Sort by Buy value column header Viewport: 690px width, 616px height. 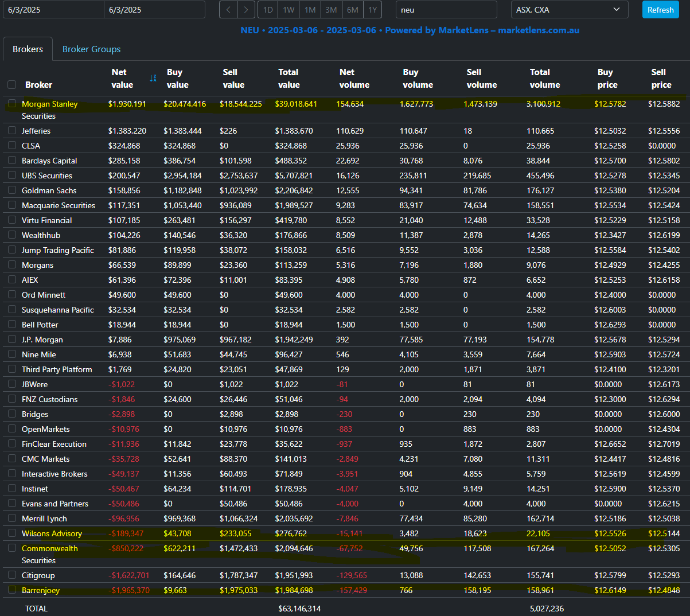177,79
